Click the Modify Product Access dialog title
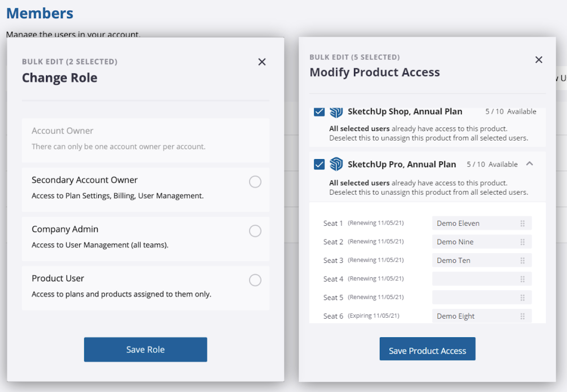 [375, 72]
